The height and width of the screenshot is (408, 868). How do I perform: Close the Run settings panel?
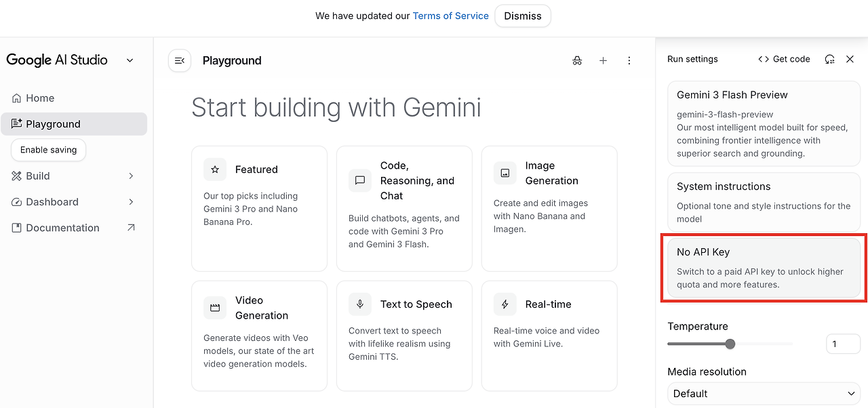[x=850, y=59]
